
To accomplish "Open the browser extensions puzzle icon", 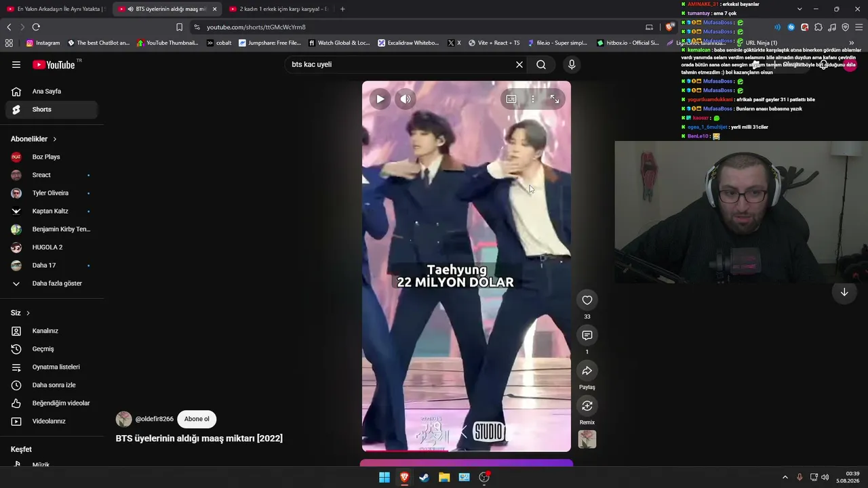I will click(818, 27).
